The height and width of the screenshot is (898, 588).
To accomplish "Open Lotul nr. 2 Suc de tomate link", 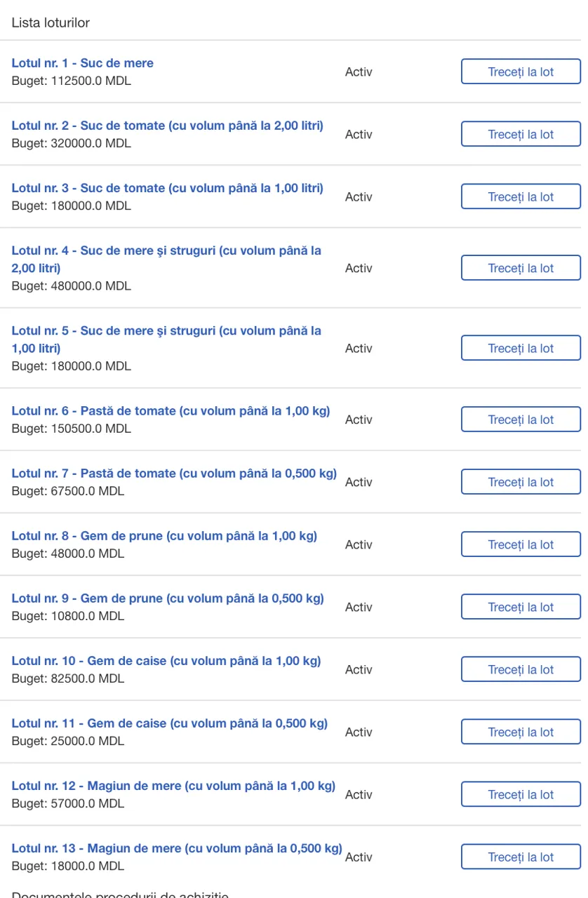I will pyautogui.click(x=167, y=126).
